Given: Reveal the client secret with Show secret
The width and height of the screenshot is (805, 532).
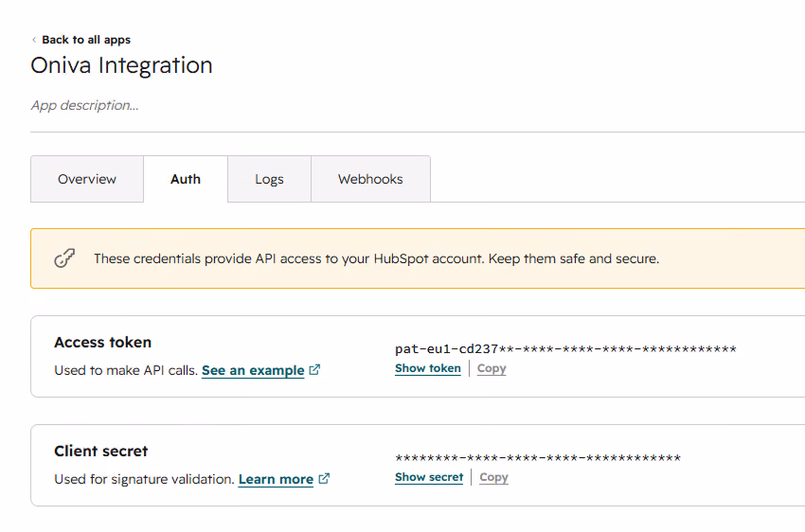Looking at the screenshot, I should tap(429, 477).
